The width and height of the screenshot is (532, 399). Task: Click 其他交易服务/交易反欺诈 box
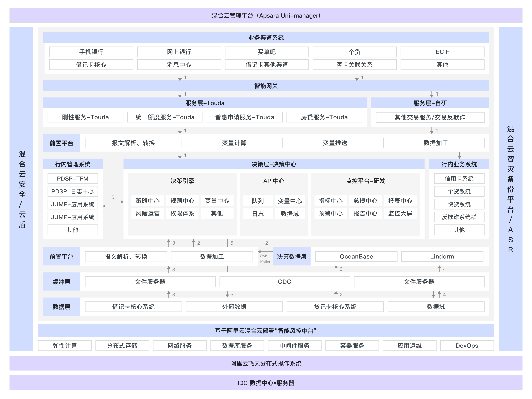[x=430, y=117]
